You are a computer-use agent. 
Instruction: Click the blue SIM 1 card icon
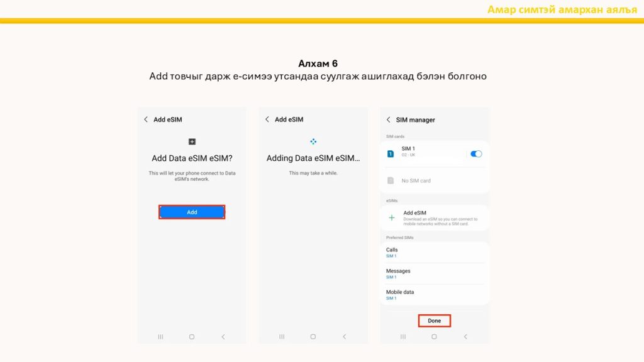391,153
